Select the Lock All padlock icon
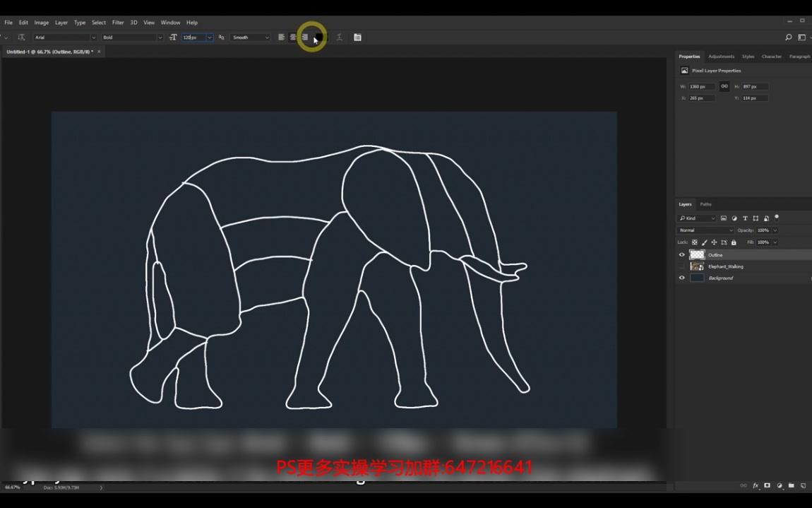The height and width of the screenshot is (508, 812). point(734,242)
